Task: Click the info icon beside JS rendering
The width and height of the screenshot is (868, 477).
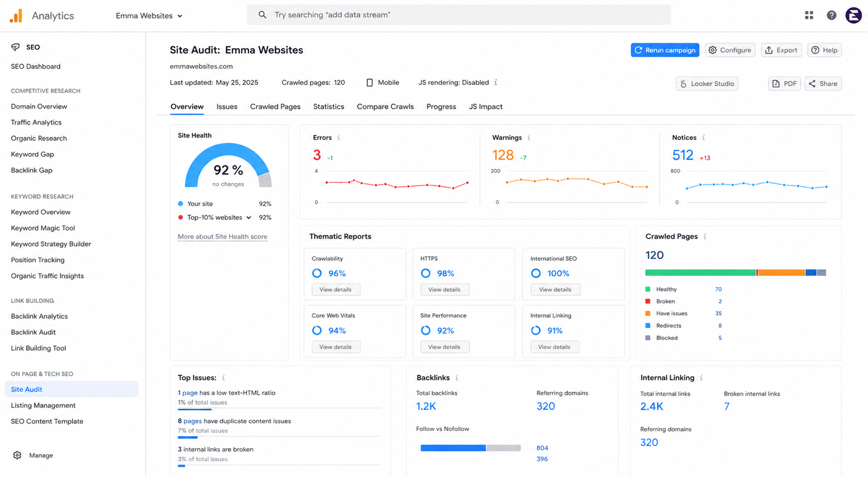Action: (x=496, y=82)
